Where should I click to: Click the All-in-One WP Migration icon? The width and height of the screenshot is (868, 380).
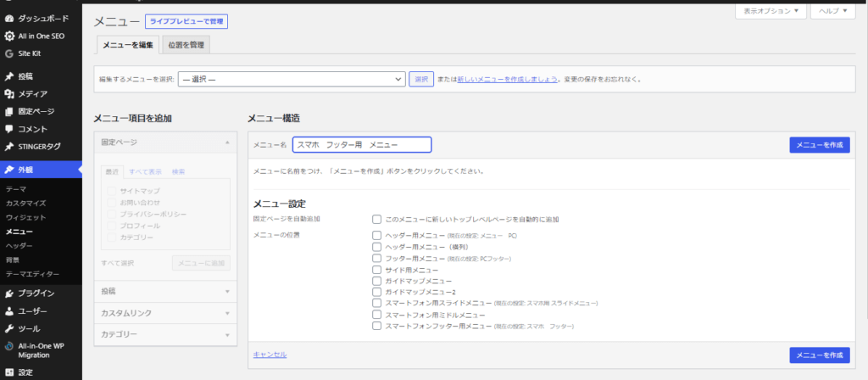8,346
